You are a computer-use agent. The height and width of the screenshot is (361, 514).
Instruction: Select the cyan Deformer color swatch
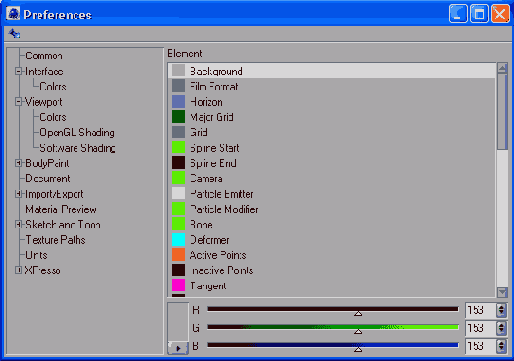tap(178, 240)
